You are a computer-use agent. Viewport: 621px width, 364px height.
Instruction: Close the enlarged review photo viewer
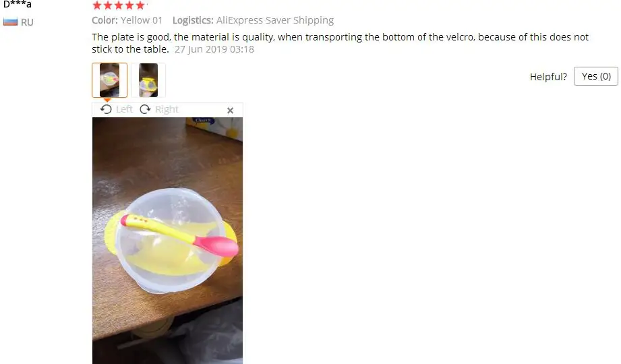coord(230,111)
